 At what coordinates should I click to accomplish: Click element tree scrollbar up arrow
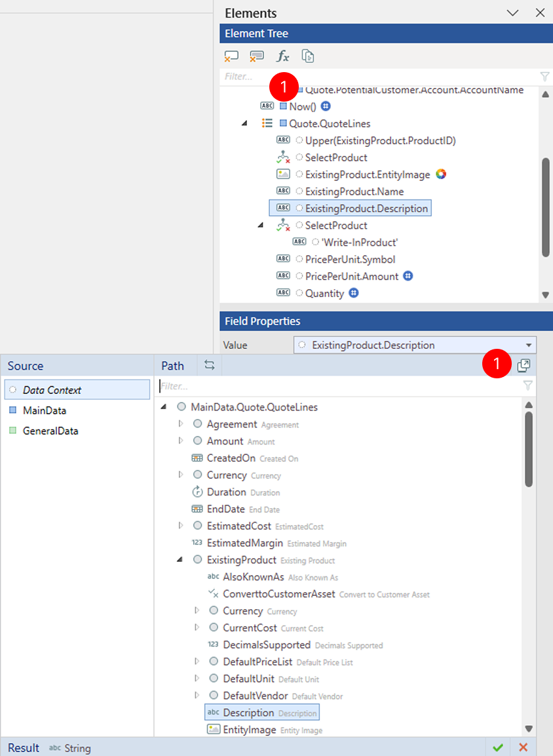coord(545,94)
